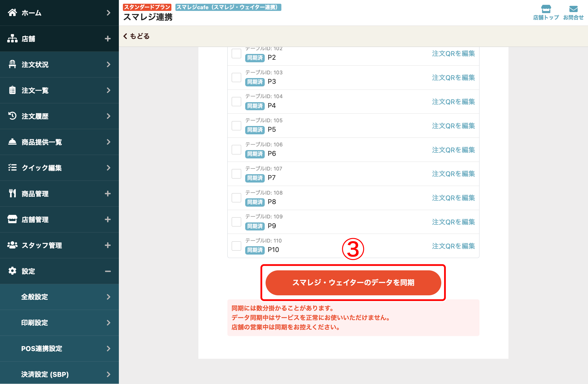
Task: Click 同期済 badge on P5 row
Action: 255,130
